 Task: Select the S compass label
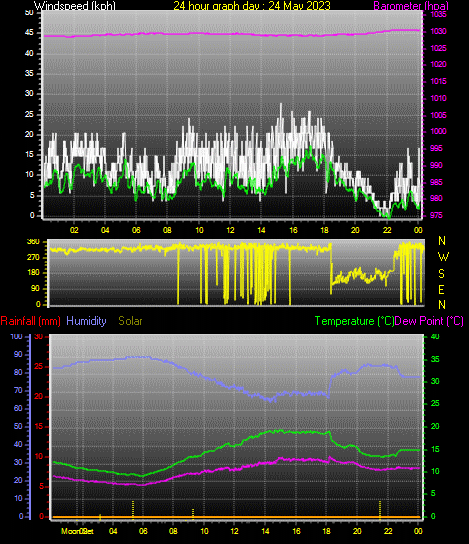coord(441,274)
